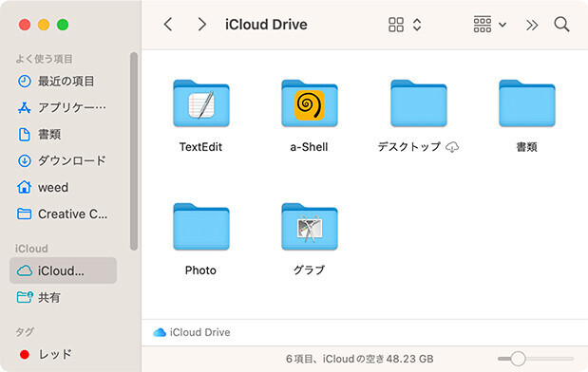
Task: Click the iCloud section header in sidebar
Action: click(31, 249)
